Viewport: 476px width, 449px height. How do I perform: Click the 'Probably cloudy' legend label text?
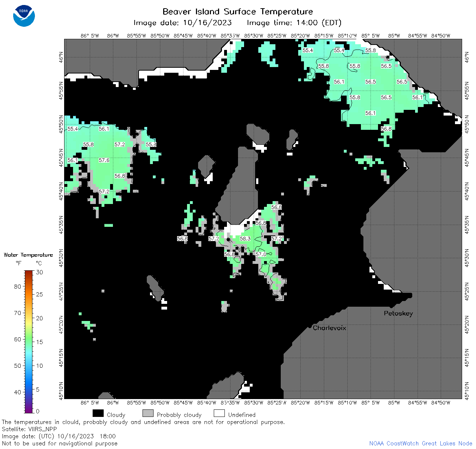point(179,415)
